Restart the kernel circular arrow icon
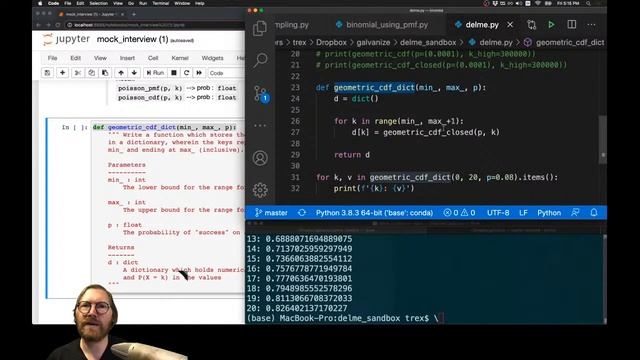The width and height of the screenshot is (640, 360). [187, 73]
